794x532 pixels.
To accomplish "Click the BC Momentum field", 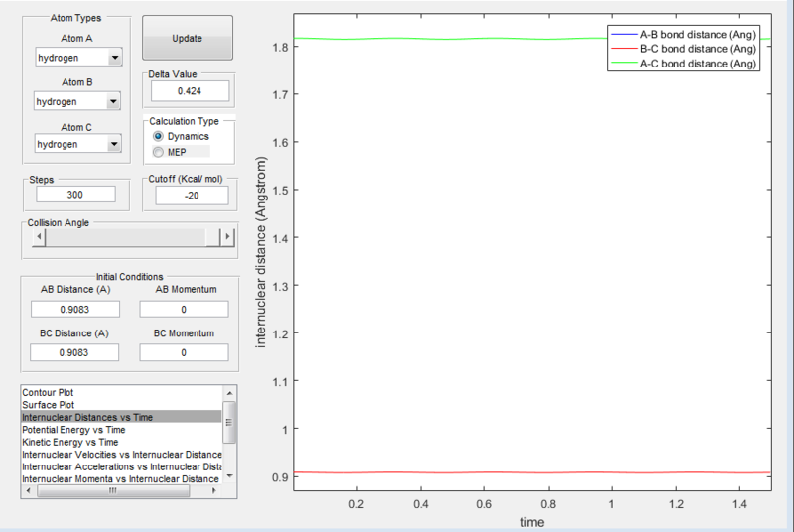I will coord(184,352).
